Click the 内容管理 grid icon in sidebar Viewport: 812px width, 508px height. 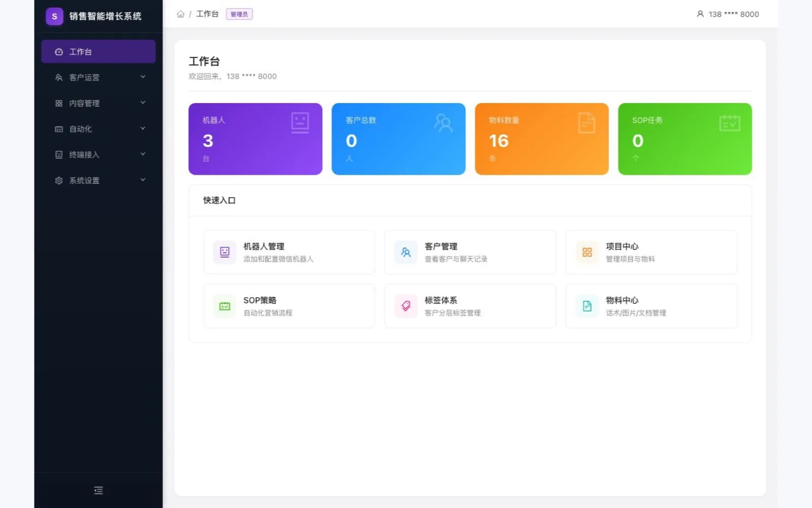click(59, 103)
